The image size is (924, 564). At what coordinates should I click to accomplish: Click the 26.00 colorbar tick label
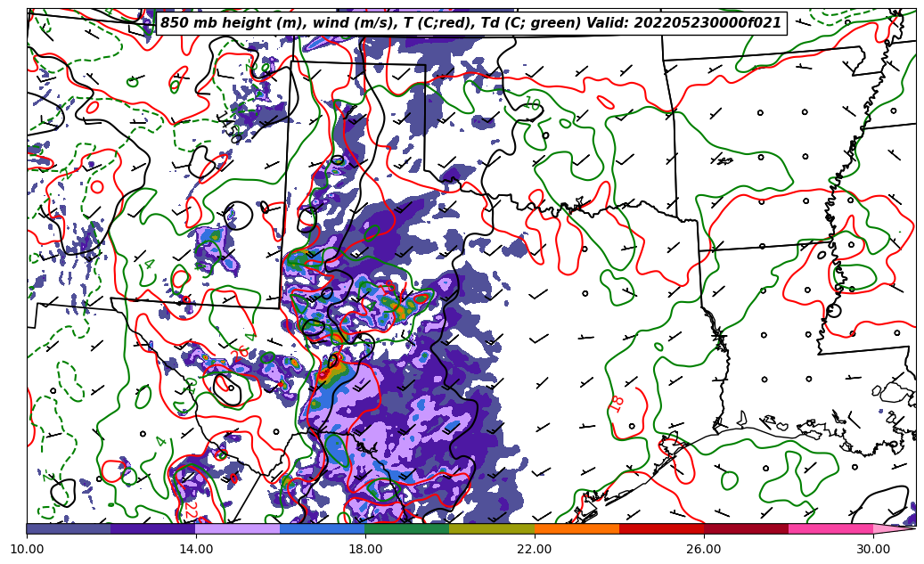pyautogui.click(x=704, y=549)
